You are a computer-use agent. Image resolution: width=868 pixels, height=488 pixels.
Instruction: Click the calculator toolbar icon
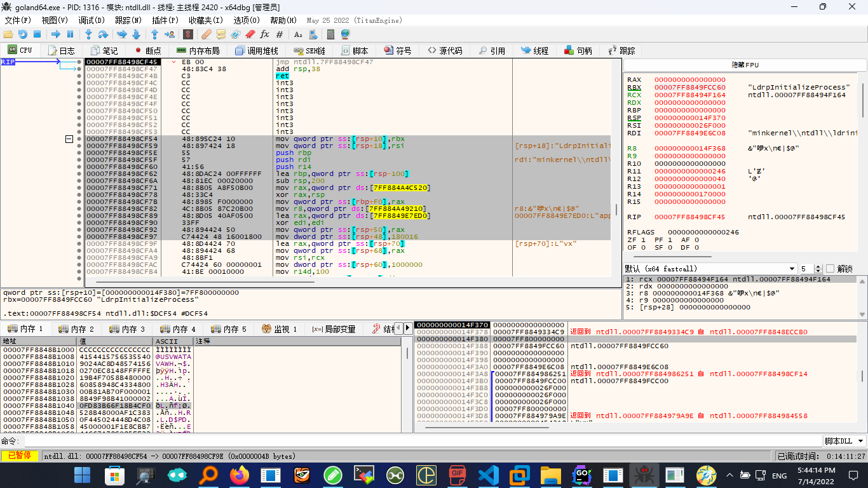pyautogui.click(x=330, y=34)
